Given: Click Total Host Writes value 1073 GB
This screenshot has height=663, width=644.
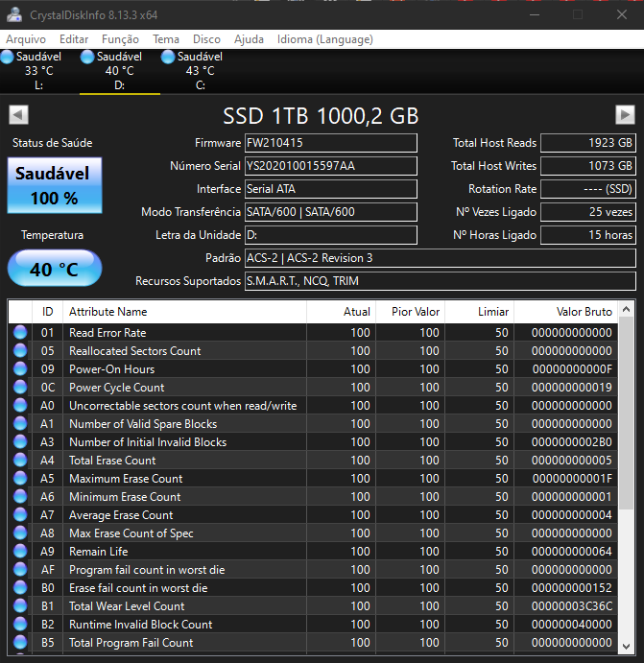Looking at the screenshot, I should coord(588,166).
